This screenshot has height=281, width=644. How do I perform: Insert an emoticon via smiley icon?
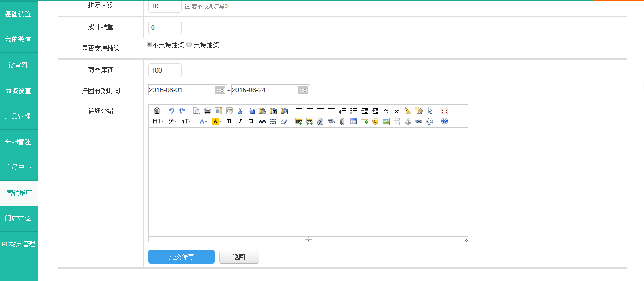coord(375,121)
